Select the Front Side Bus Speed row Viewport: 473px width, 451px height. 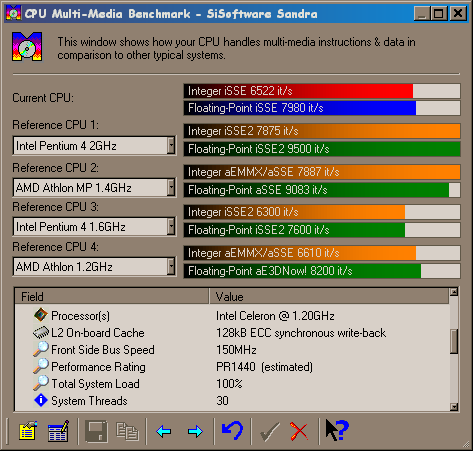point(232,350)
